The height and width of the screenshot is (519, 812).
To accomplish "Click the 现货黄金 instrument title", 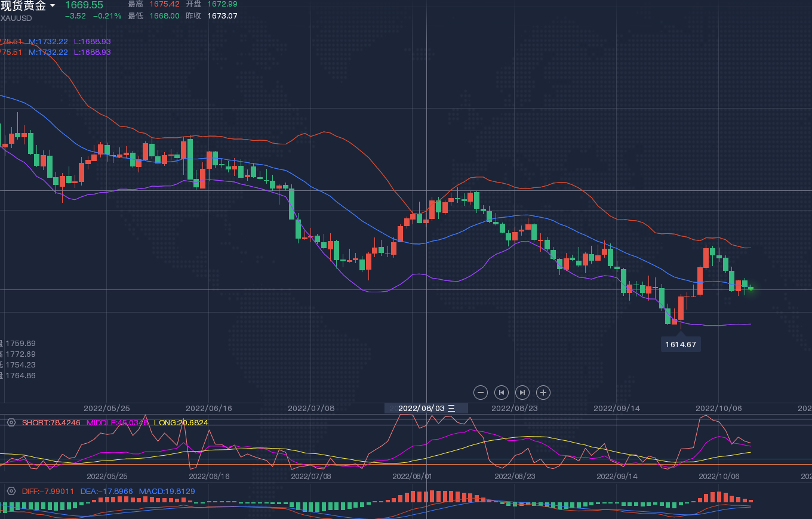I will pyautogui.click(x=23, y=6).
